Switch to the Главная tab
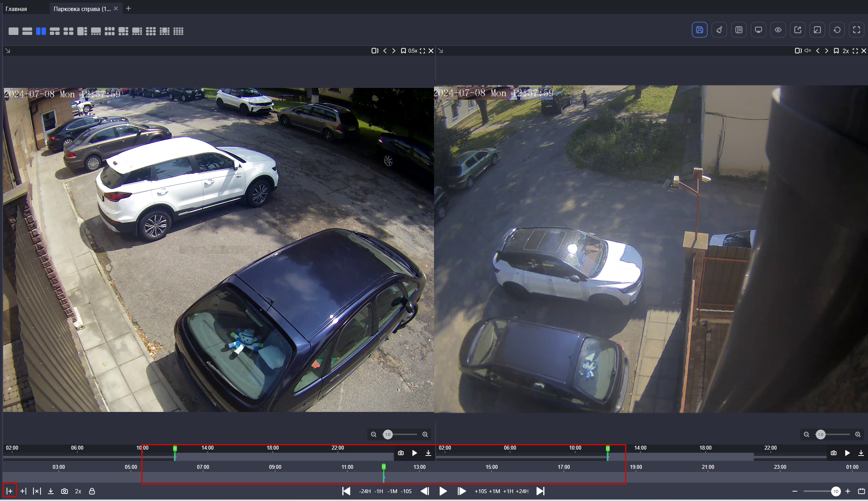The image size is (868, 501). (x=16, y=9)
